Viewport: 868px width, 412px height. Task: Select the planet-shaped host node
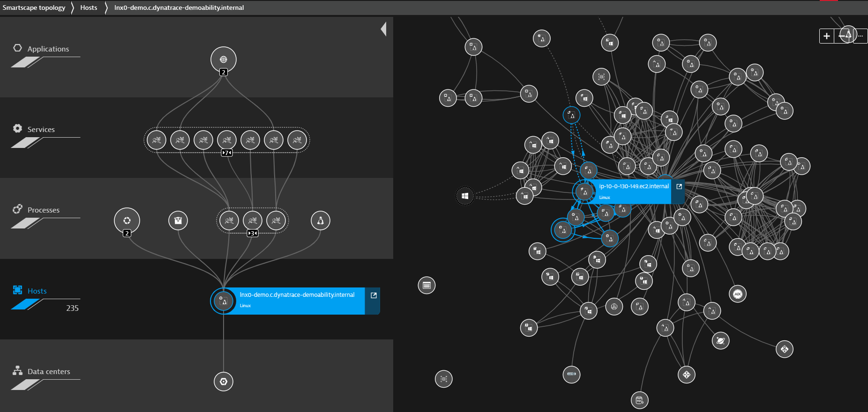[720, 340]
